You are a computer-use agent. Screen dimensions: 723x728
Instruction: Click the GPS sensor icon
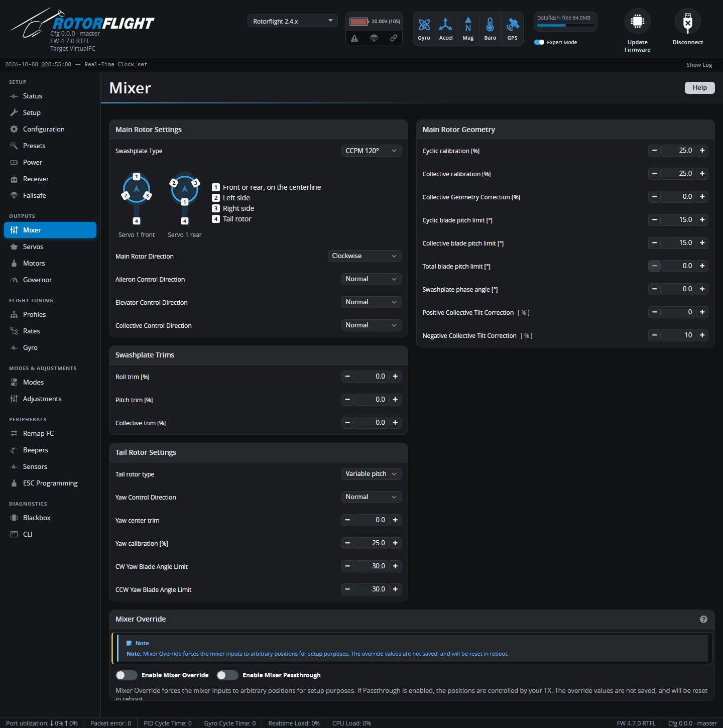point(512,25)
